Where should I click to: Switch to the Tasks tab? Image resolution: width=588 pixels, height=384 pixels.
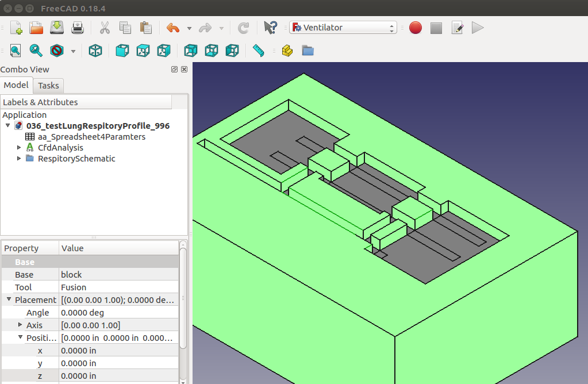[x=48, y=86]
